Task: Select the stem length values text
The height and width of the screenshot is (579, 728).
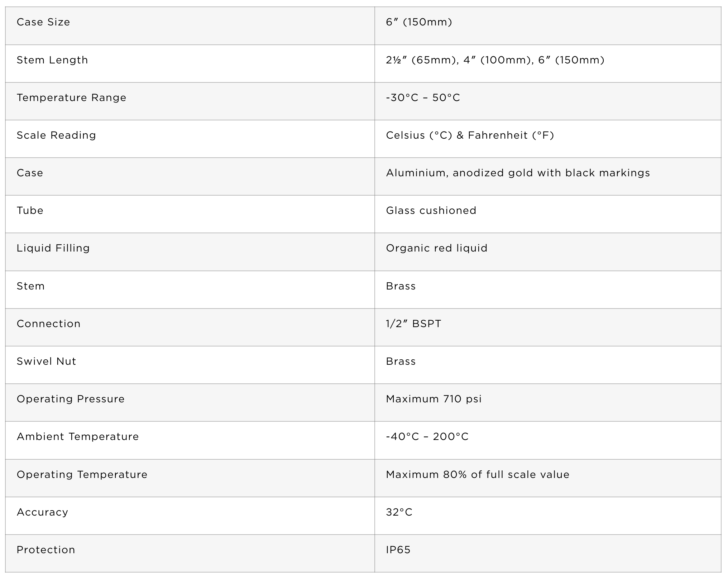Action: pos(495,60)
